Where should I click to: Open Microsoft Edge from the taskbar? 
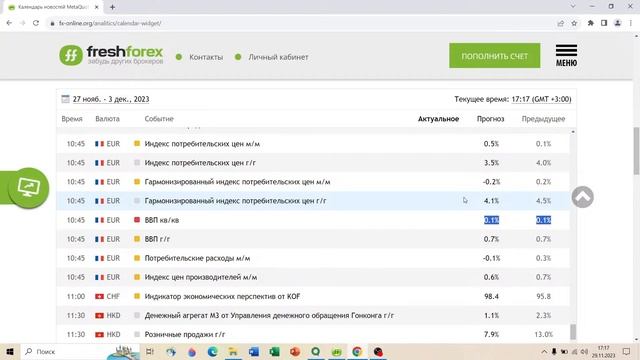click(212, 351)
